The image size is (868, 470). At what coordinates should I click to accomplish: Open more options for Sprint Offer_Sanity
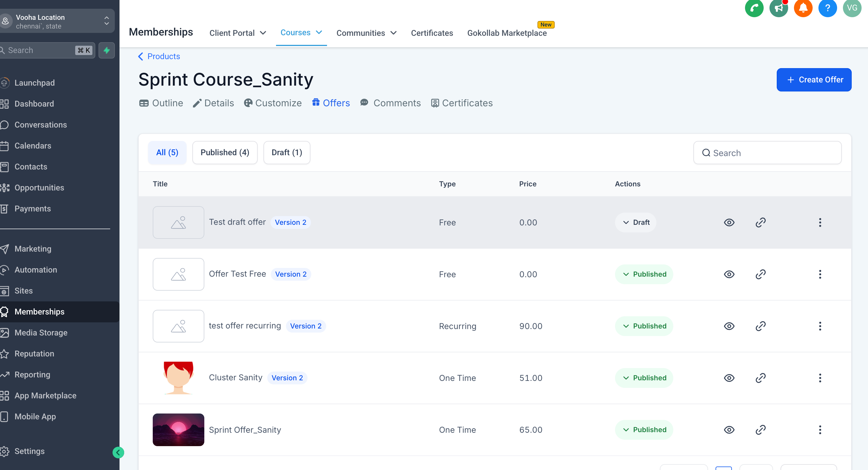point(820,430)
